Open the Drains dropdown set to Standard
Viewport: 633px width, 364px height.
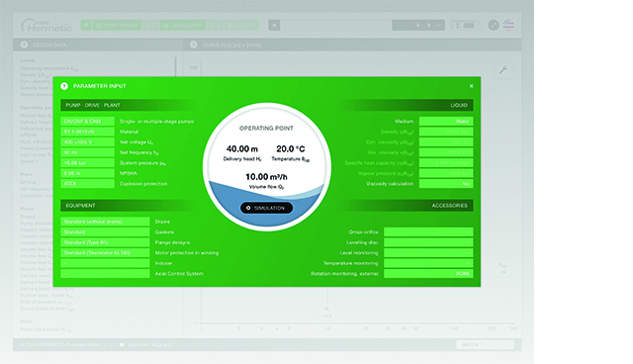(105, 222)
